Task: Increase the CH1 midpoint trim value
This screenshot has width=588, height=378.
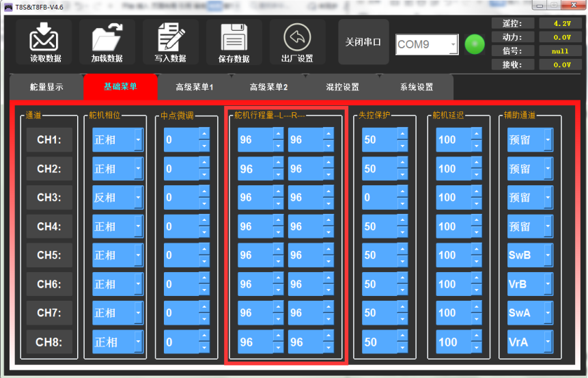Action: pyautogui.click(x=204, y=135)
